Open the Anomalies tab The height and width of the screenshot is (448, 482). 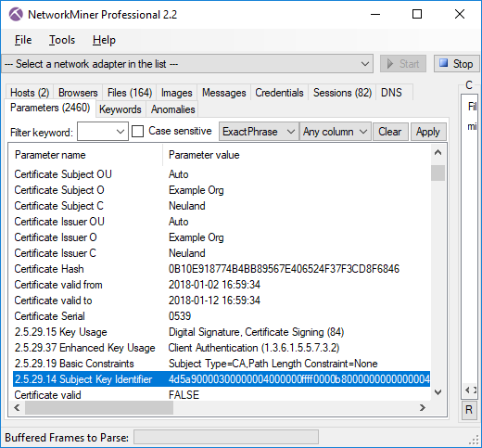pyautogui.click(x=173, y=109)
